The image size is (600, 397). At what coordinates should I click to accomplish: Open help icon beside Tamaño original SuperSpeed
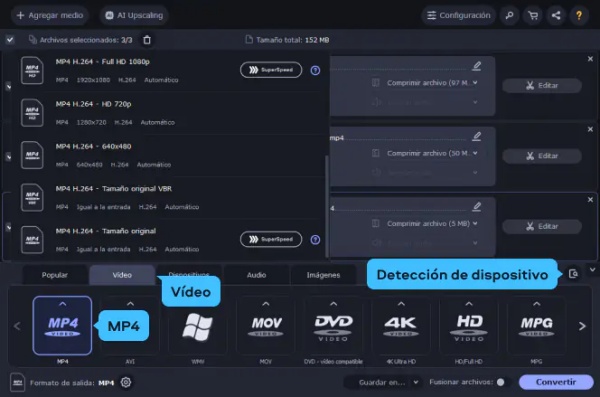[x=315, y=240]
